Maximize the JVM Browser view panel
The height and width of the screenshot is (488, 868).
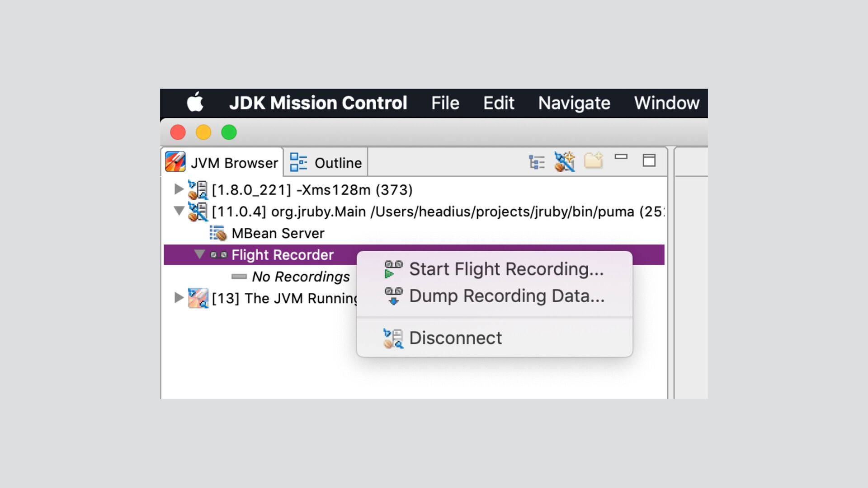pos(649,160)
